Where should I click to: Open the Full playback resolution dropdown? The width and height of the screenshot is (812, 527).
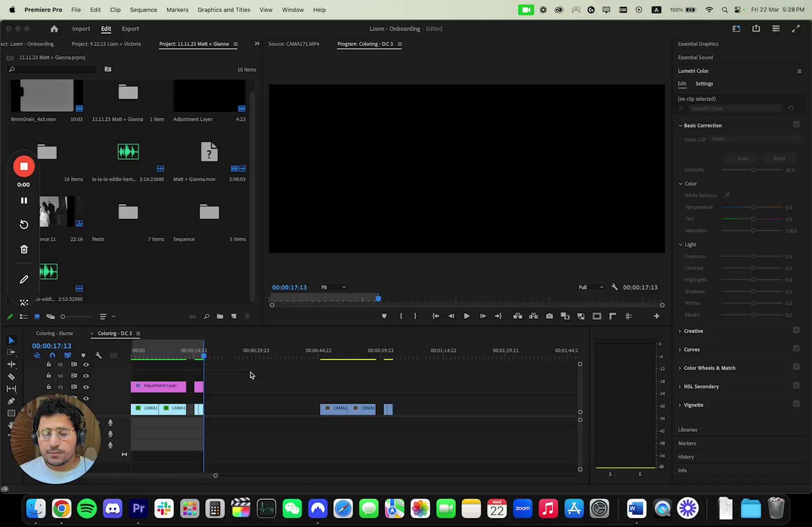click(591, 287)
